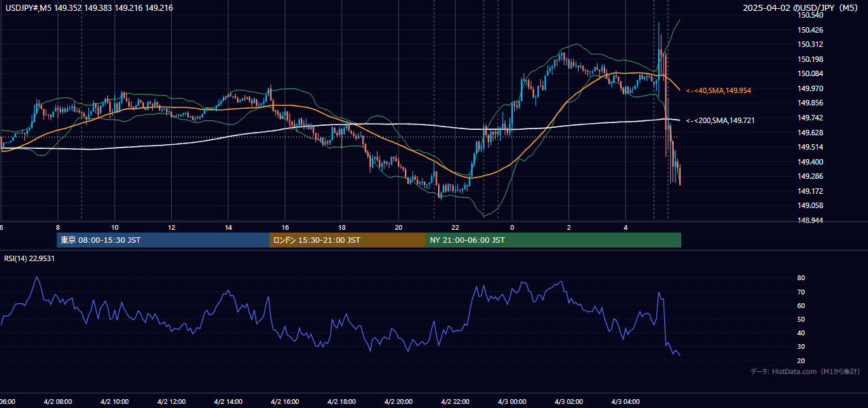Click price scale value 149.400
The width and height of the screenshot is (868, 408).
click(x=810, y=162)
